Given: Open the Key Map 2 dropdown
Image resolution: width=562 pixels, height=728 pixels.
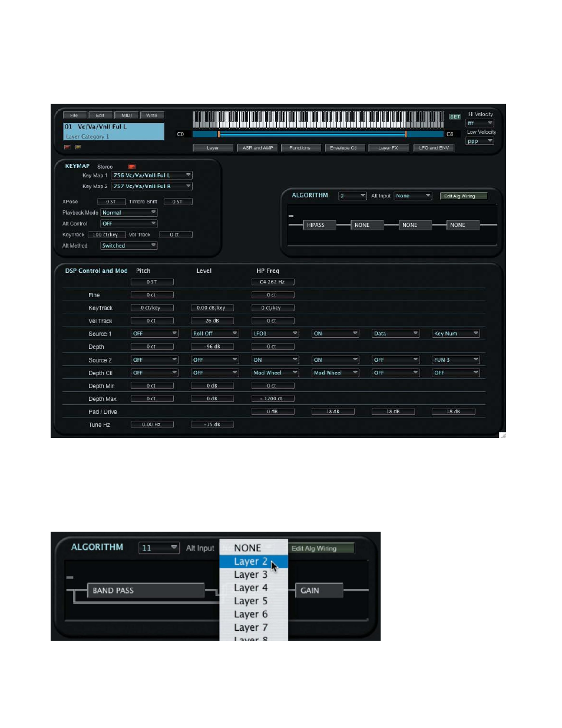Looking at the screenshot, I should point(152,186).
